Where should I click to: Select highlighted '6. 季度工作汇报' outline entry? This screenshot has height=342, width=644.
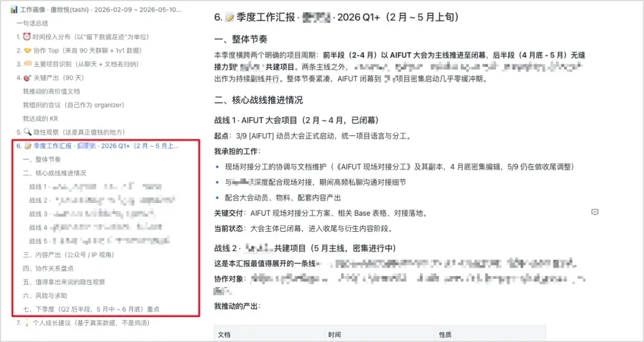point(98,146)
